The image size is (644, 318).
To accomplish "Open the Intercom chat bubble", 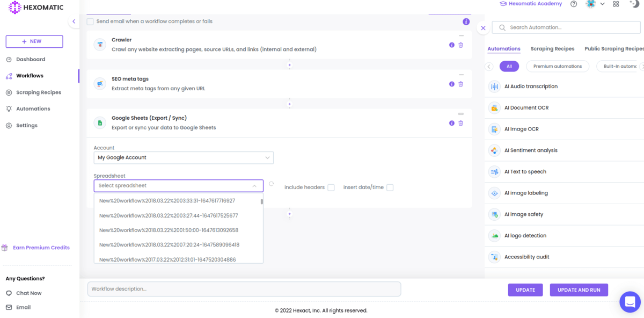I will pyautogui.click(x=630, y=302).
